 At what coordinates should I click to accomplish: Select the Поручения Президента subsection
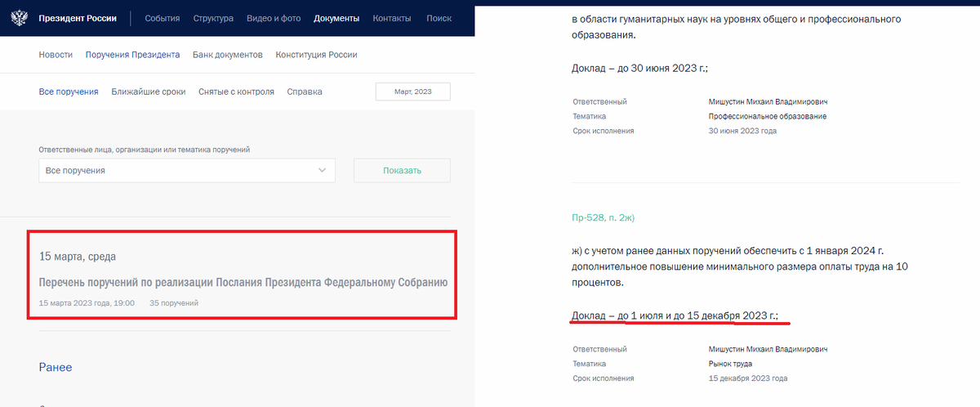[132, 55]
